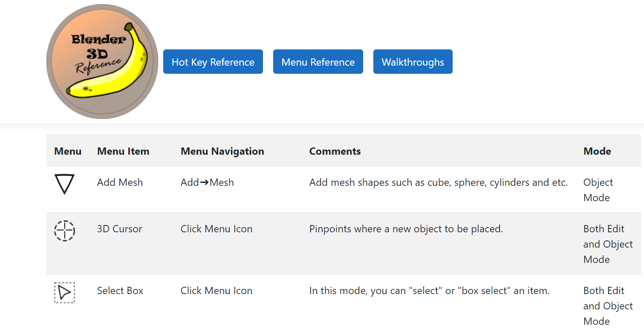Go to the Walkthroughs section
Image resolution: width=644 pixels, height=332 pixels.
tap(413, 62)
